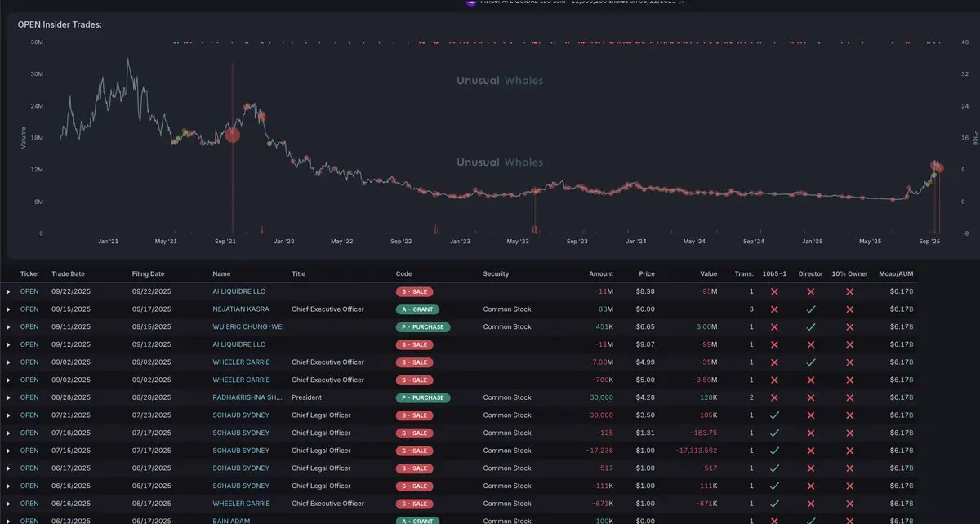Click the -163.75 value cell
This screenshot has height=524, width=980.
point(703,433)
